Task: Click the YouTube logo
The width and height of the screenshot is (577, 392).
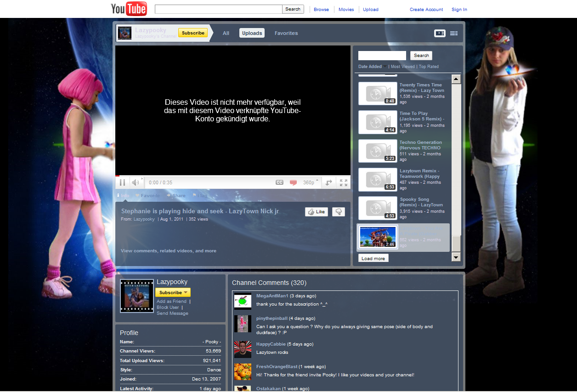Action: coord(129,9)
